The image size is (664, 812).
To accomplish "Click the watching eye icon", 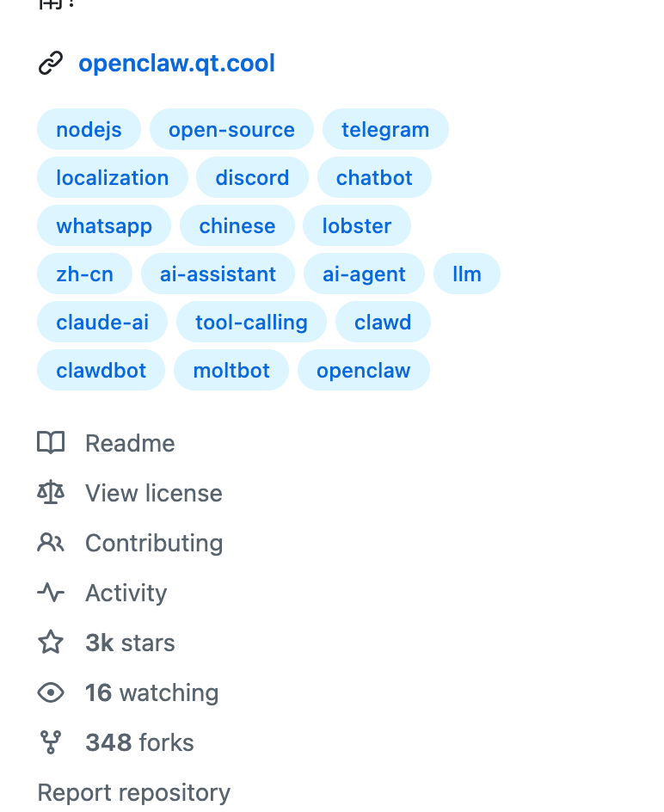I will click(51, 692).
